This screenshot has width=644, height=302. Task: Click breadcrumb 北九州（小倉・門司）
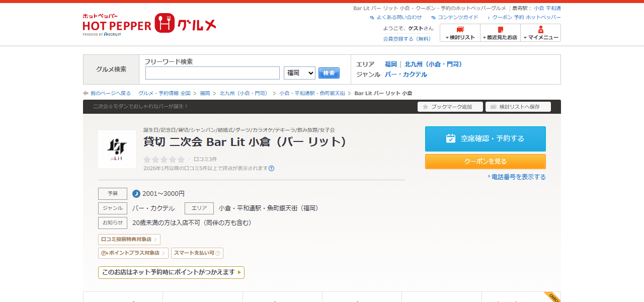click(x=244, y=93)
